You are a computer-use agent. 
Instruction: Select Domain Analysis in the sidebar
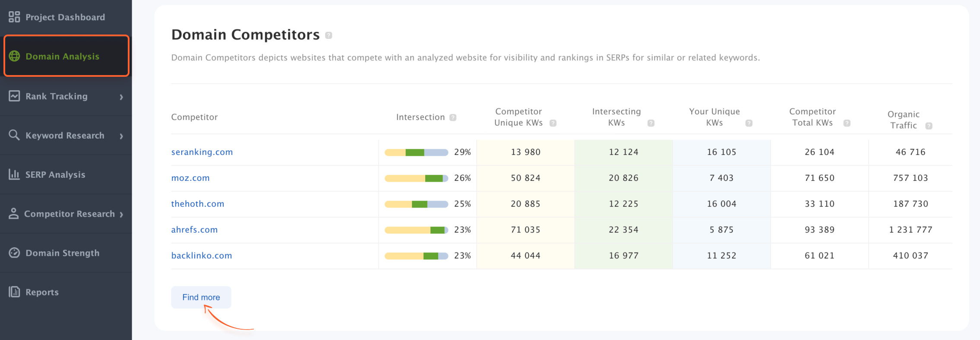click(x=66, y=56)
